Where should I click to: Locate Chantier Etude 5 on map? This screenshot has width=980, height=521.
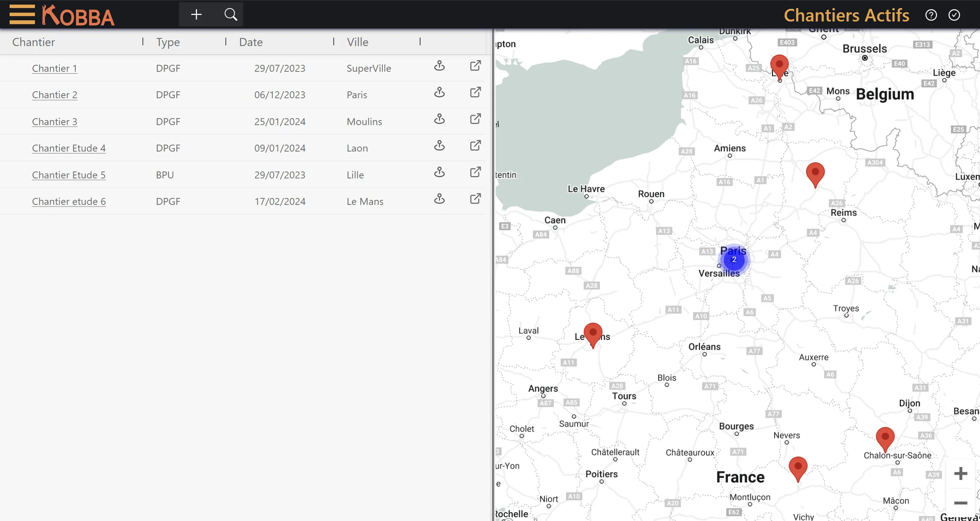(x=439, y=172)
